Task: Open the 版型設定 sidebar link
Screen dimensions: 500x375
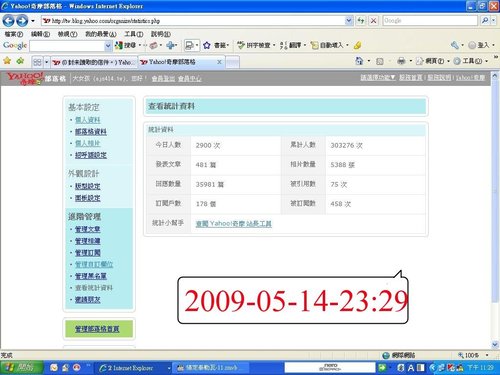Action: (87, 186)
